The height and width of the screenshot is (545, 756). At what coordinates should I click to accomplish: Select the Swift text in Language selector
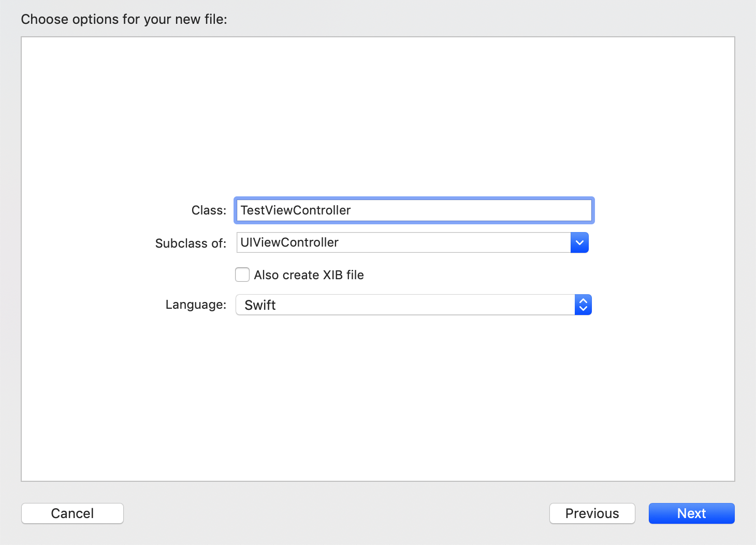[x=260, y=305]
